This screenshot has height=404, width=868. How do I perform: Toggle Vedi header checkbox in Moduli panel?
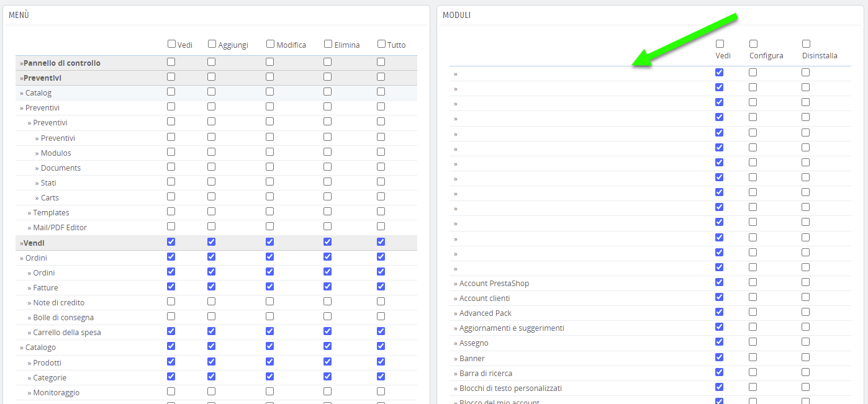(720, 44)
